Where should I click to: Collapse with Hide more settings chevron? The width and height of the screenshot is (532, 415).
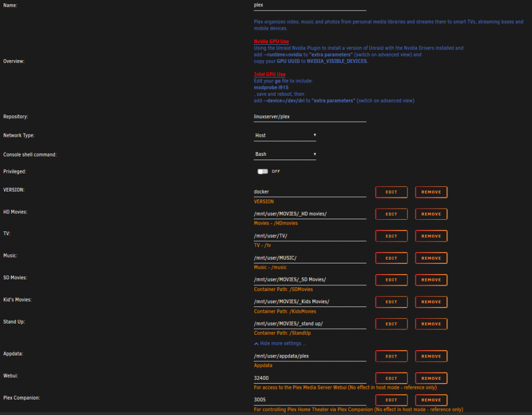click(280, 343)
